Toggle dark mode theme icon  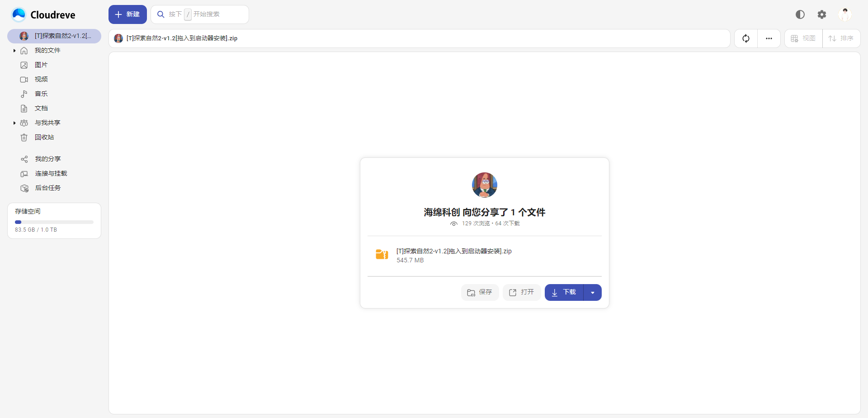click(800, 14)
